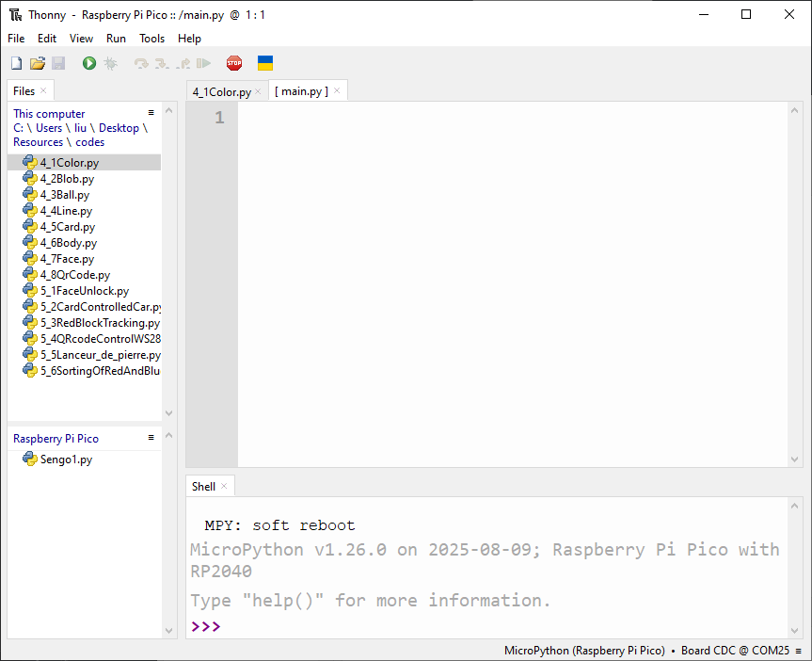Open the File menu
The height and width of the screenshot is (661, 812).
point(16,39)
